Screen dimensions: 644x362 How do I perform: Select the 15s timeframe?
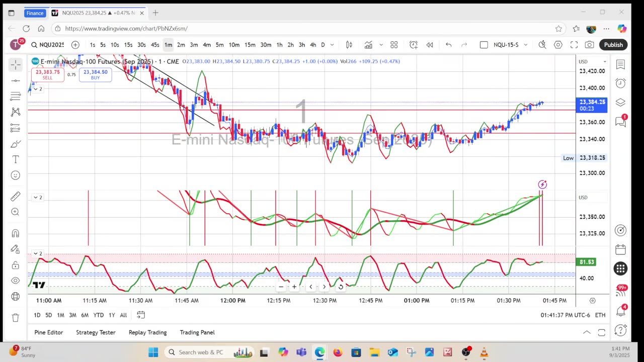pyautogui.click(x=128, y=45)
